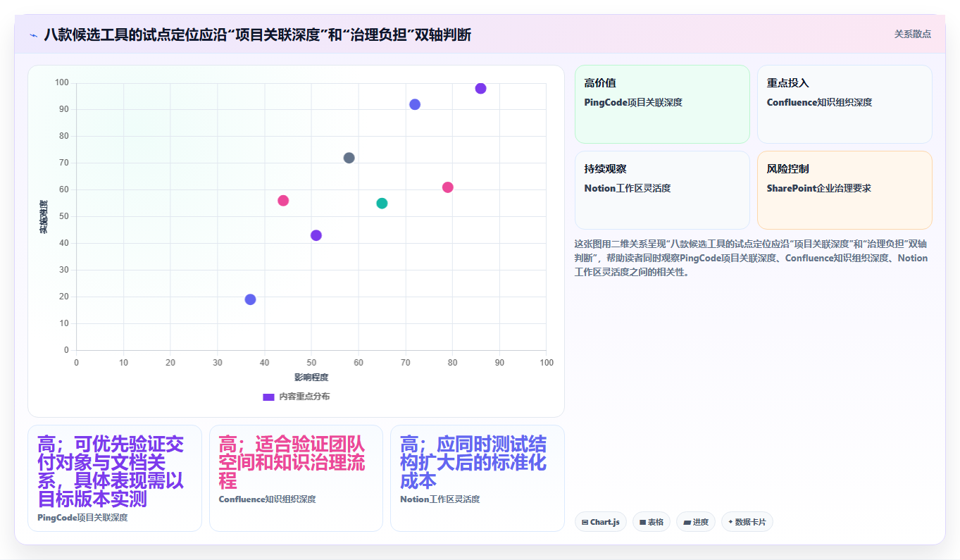Click the 关系散点 label in header

912,34
